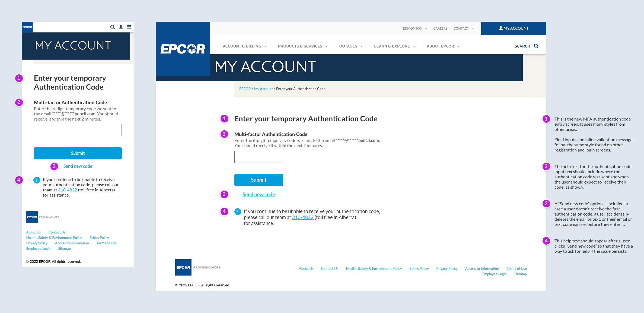The height and width of the screenshot is (313, 644).
Task: Click the mobile authentication code input field
Action: 78,130
